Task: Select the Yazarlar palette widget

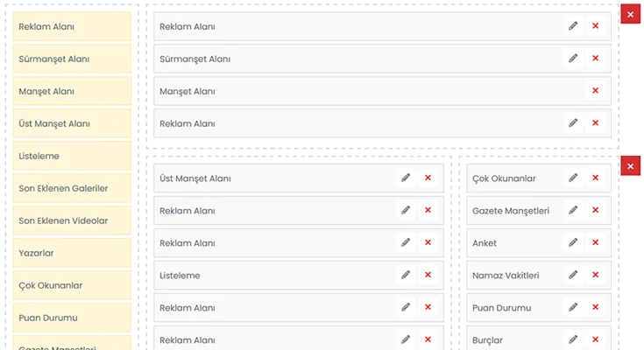Action: click(x=72, y=253)
